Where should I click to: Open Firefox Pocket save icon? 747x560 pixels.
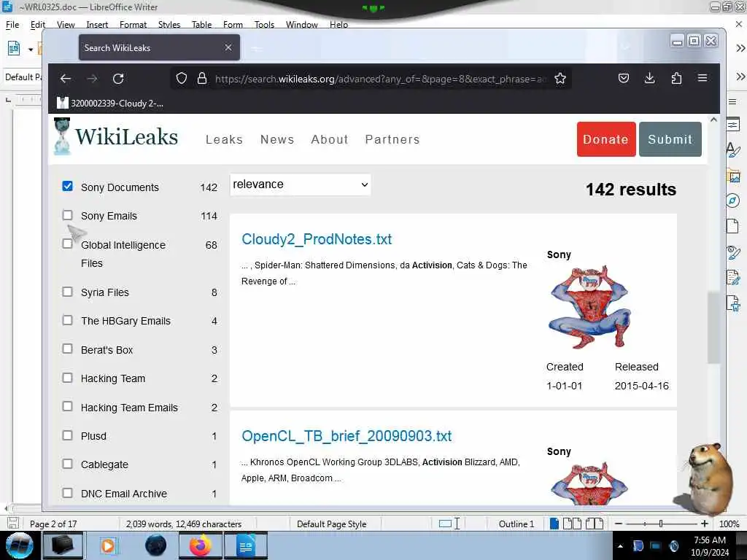click(x=624, y=78)
